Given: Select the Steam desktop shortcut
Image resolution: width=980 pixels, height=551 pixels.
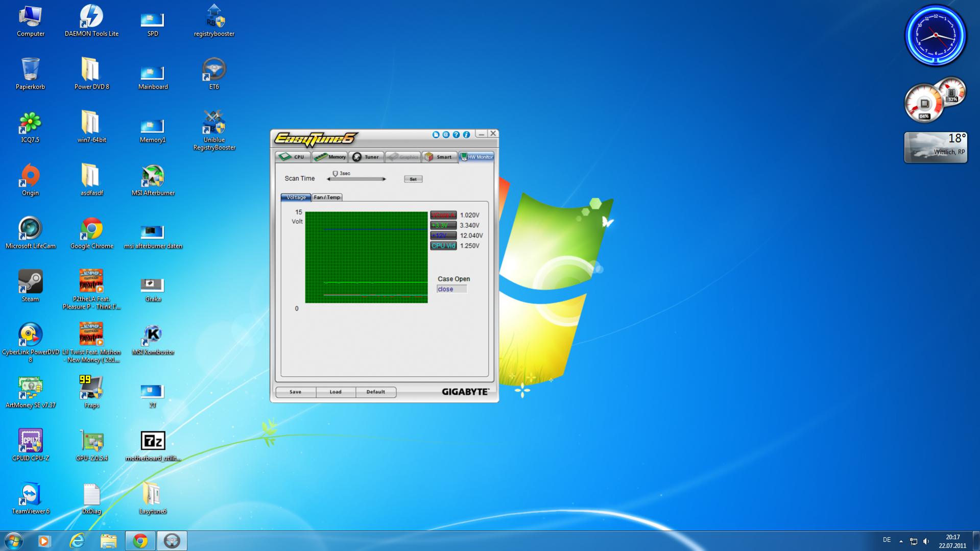Looking at the screenshot, I should pos(30,287).
